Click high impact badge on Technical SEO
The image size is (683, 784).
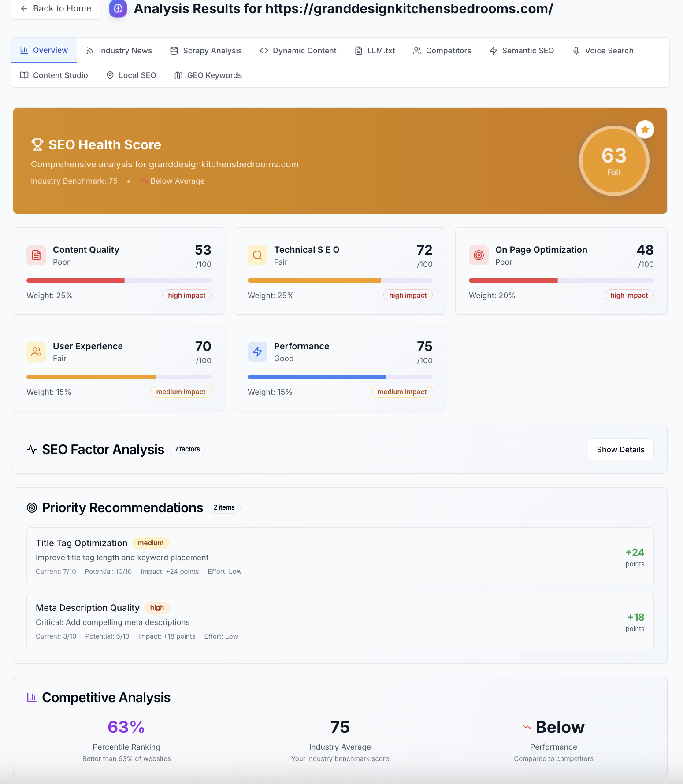click(408, 296)
